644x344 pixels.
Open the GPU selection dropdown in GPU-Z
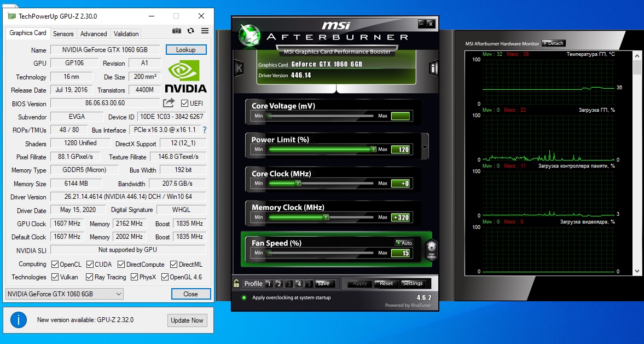click(x=64, y=294)
